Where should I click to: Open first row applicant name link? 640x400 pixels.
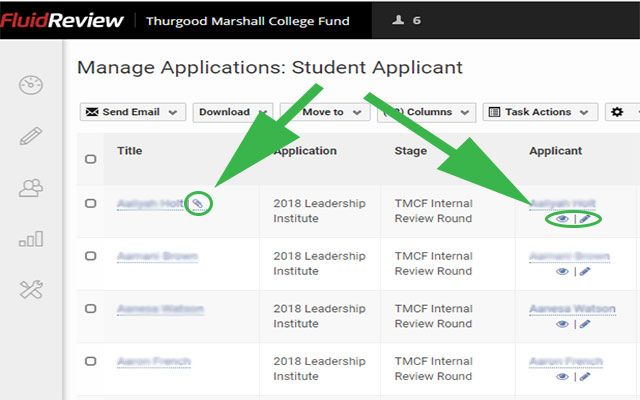pyautogui.click(x=562, y=203)
